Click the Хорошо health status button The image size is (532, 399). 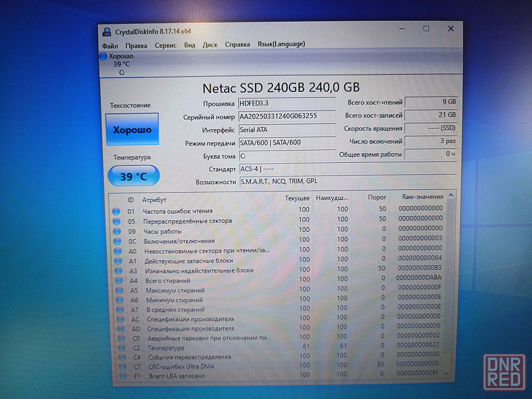[132, 129]
